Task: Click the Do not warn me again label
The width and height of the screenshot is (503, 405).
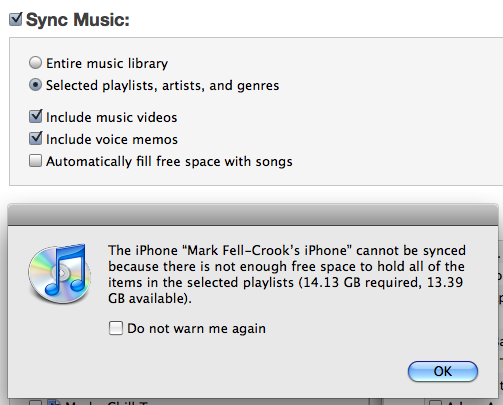Action: pos(197,329)
